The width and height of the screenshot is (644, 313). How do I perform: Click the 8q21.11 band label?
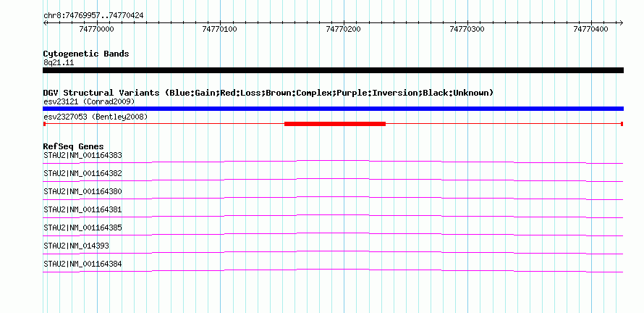coord(59,63)
